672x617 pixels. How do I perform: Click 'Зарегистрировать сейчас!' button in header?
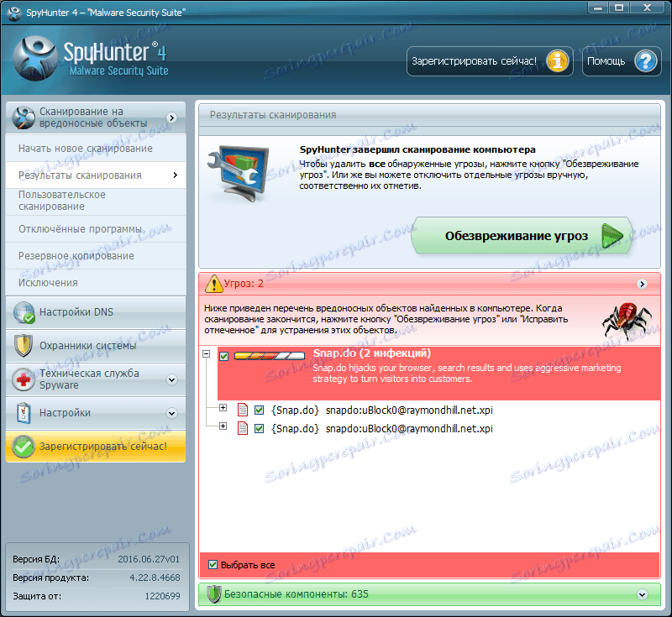490,61
